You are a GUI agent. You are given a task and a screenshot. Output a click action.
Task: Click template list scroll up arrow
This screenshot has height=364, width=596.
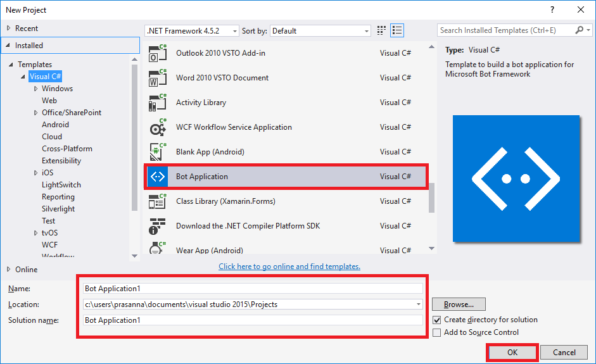coord(431,47)
